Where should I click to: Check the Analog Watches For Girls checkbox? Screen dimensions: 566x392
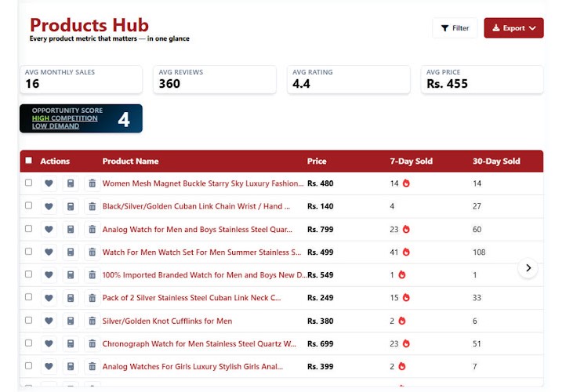click(28, 365)
